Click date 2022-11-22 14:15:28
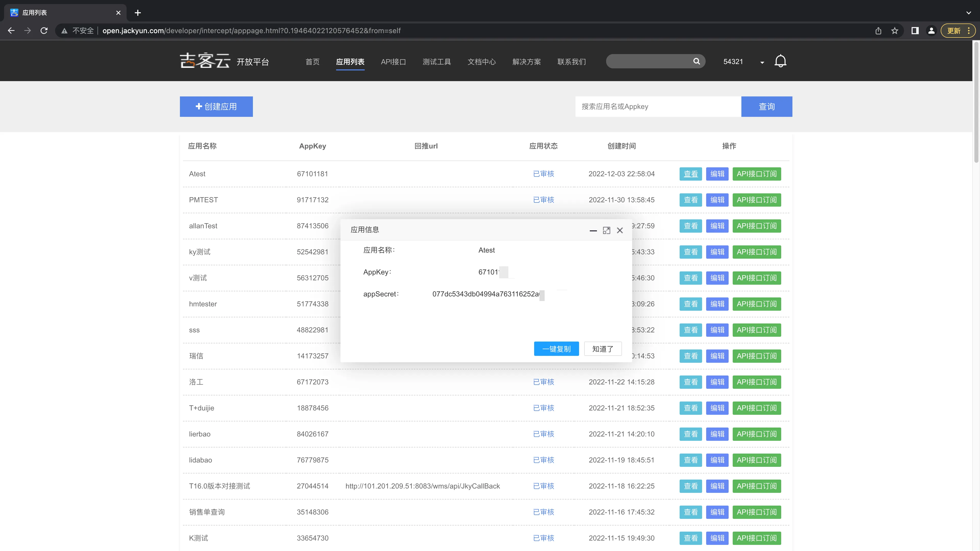 (x=621, y=382)
